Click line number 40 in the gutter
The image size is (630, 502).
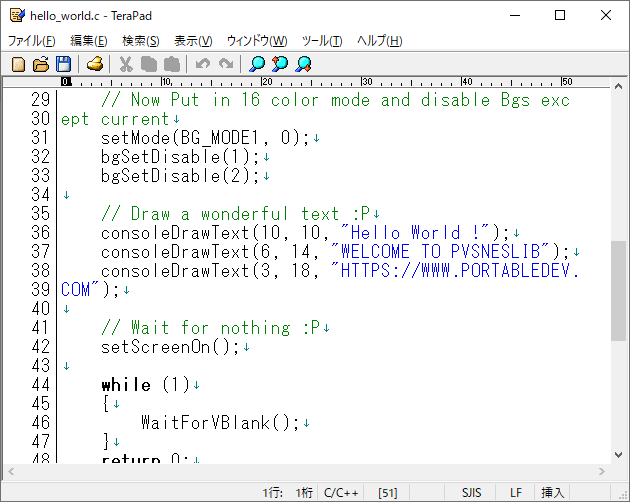click(40, 309)
